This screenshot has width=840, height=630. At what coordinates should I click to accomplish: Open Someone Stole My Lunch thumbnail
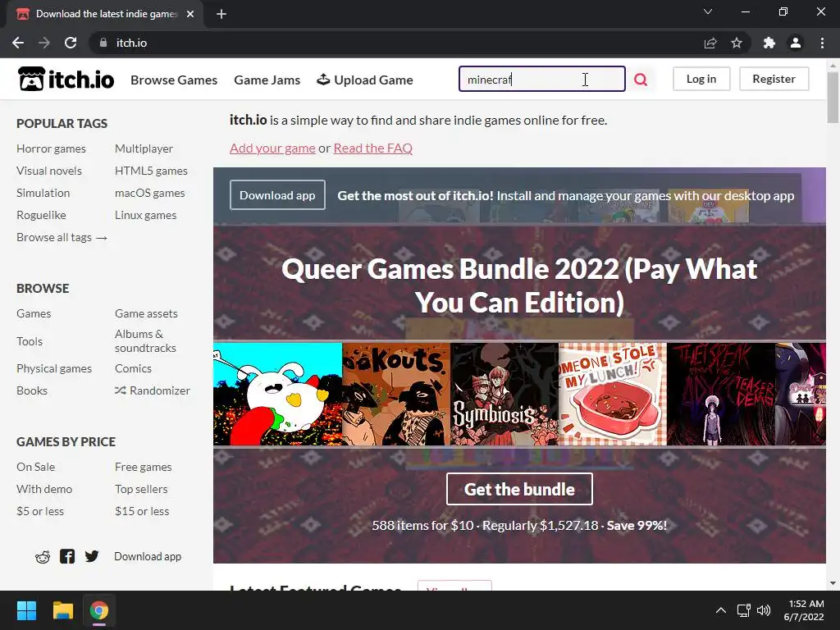613,395
